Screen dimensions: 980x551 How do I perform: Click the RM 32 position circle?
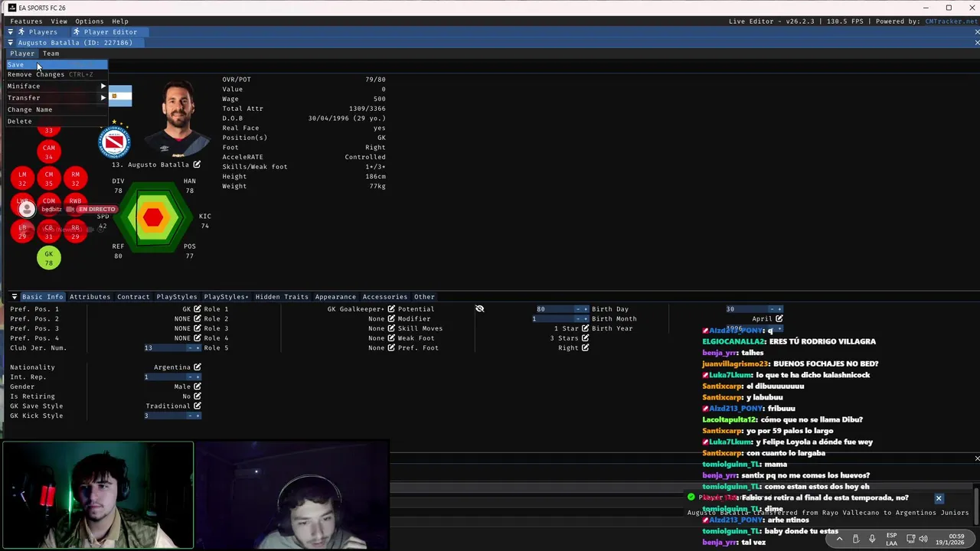click(x=75, y=178)
